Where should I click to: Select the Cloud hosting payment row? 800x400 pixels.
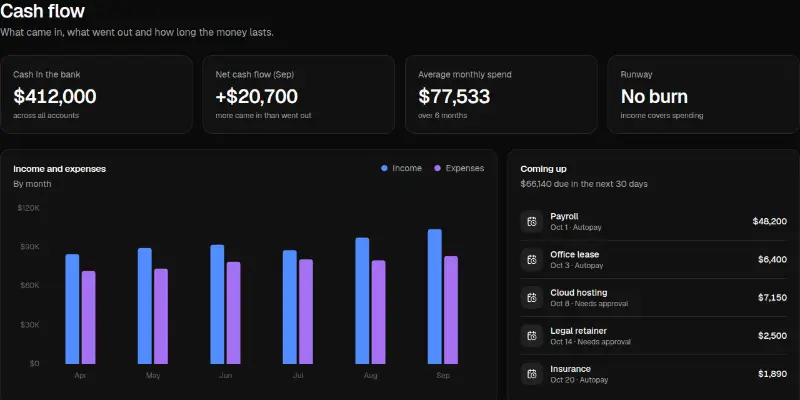click(654, 297)
